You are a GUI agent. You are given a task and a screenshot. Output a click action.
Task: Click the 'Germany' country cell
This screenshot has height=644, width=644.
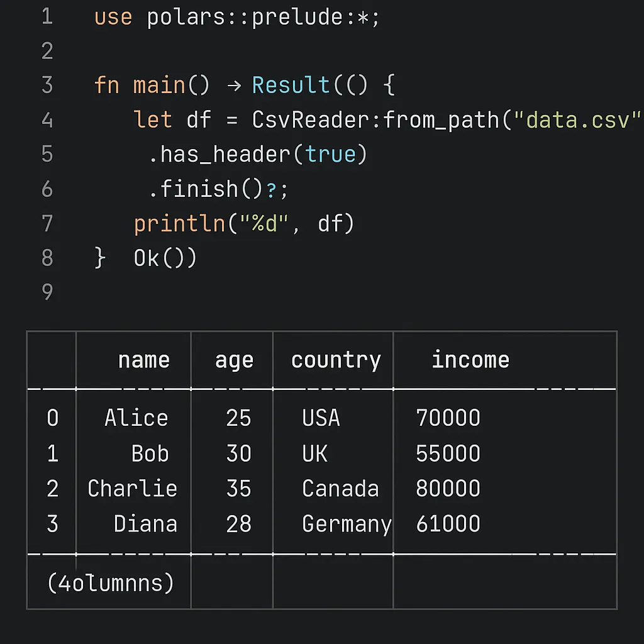click(x=347, y=525)
